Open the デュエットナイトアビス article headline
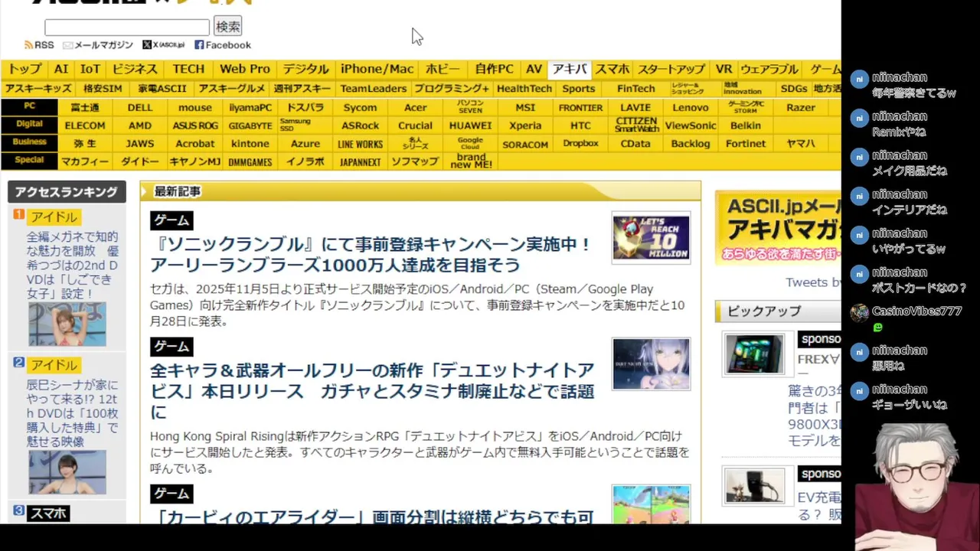 tap(373, 391)
